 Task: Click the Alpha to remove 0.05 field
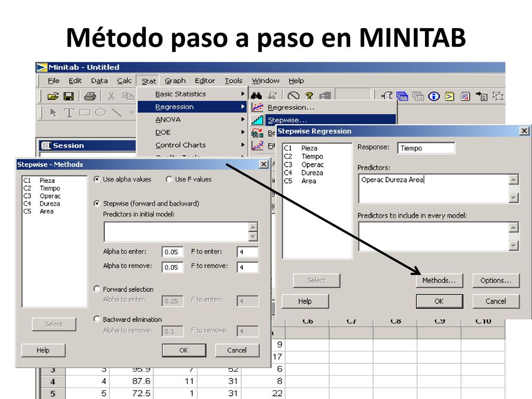pos(172,268)
